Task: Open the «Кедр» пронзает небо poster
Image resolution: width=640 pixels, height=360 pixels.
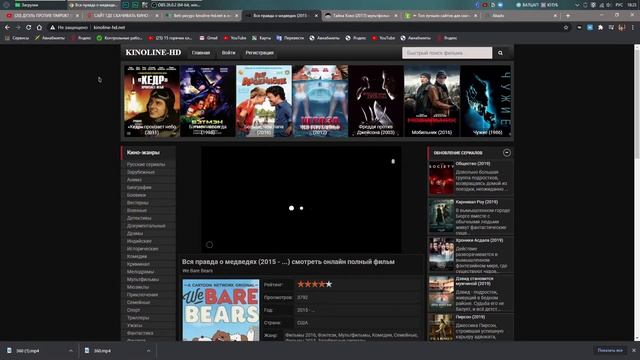Action: click(x=152, y=101)
